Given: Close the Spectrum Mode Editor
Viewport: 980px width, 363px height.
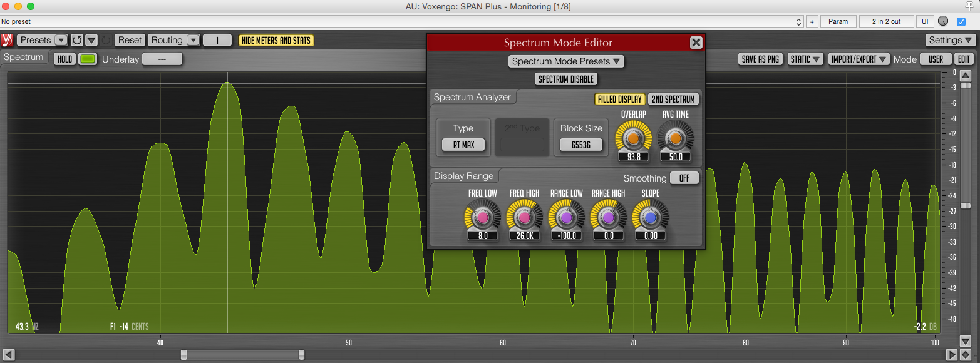Looking at the screenshot, I should pyautogui.click(x=696, y=43).
